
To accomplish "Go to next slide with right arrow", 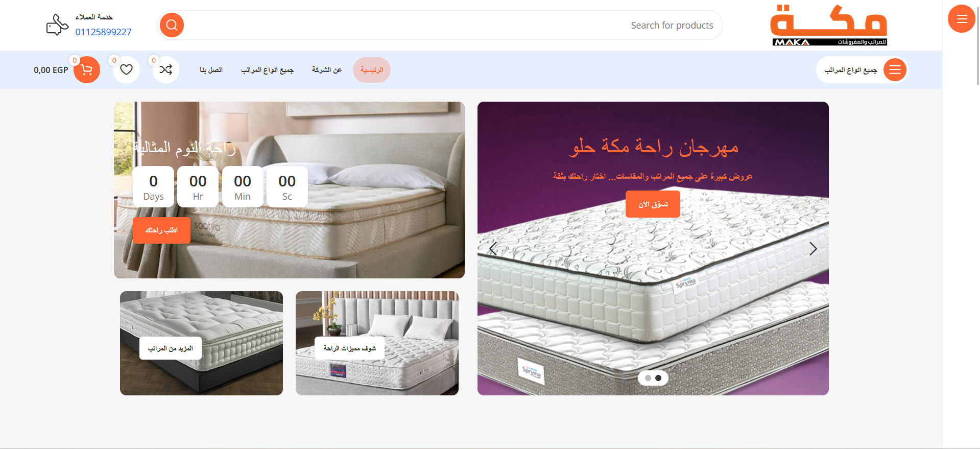I will 813,249.
